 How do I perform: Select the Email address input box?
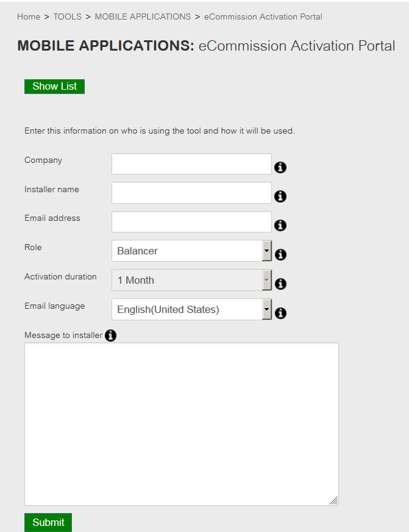coord(191,222)
